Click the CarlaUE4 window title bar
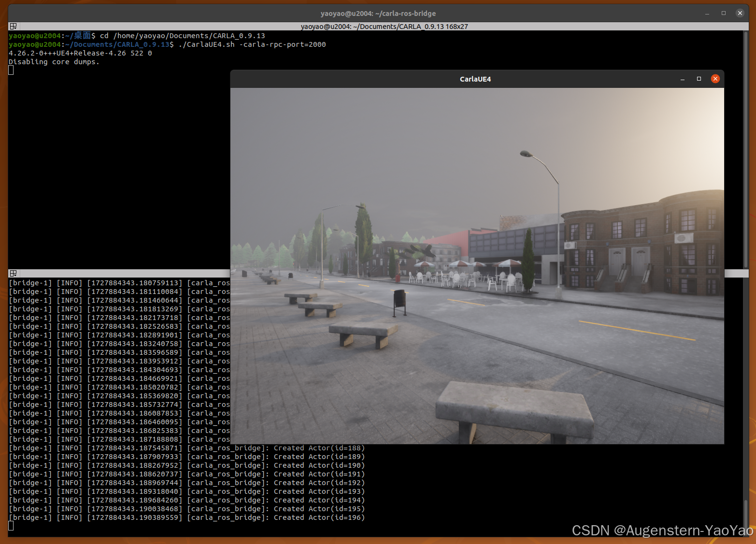Viewport: 756px width, 544px height. [x=475, y=79]
